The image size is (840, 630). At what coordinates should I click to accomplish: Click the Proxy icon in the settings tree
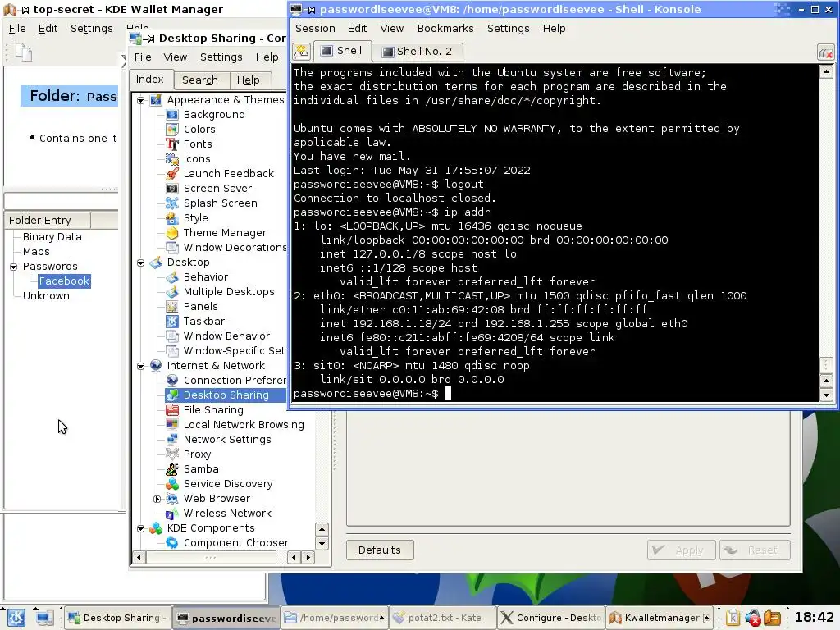[172, 454]
